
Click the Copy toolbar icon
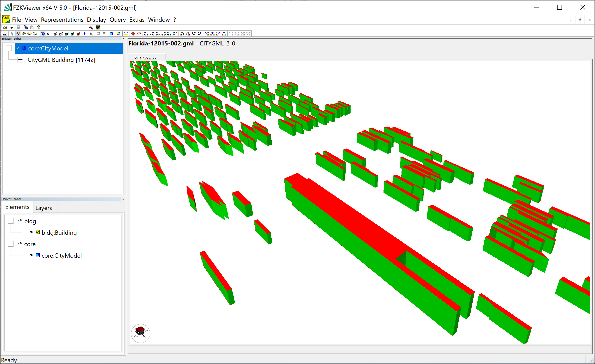click(x=26, y=27)
